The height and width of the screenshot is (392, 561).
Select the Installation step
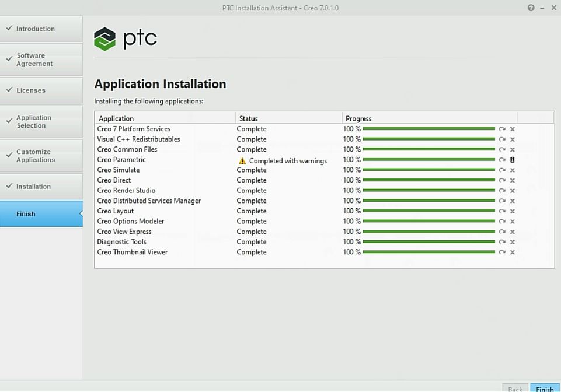coord(41,187)
